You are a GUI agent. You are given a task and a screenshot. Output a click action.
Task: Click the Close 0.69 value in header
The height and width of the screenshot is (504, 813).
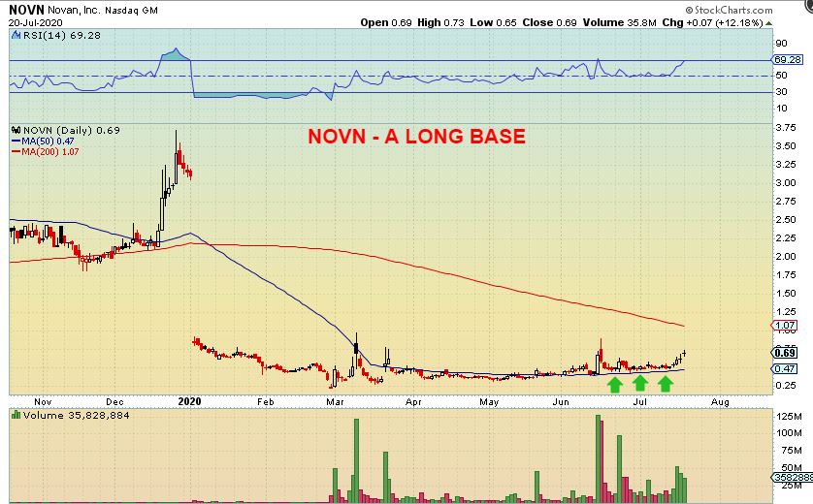[550, 23]
